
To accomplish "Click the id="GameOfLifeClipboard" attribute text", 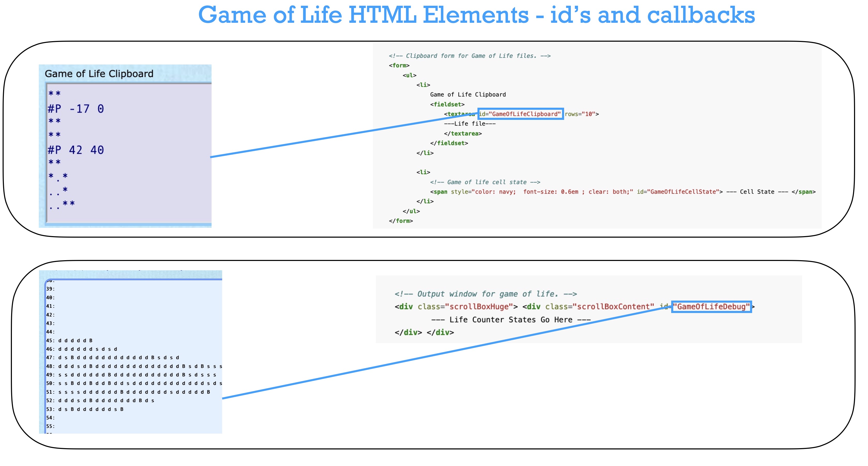I will click(520, 114).
